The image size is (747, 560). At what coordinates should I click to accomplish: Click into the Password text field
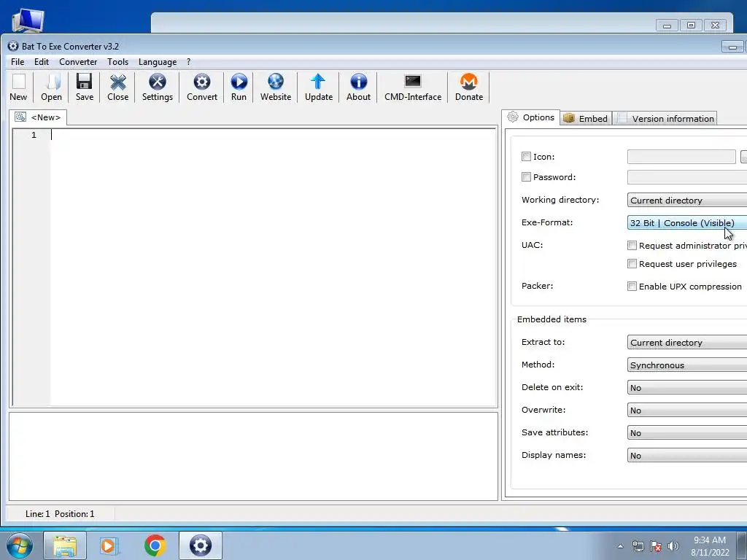(x=687, y=177)
